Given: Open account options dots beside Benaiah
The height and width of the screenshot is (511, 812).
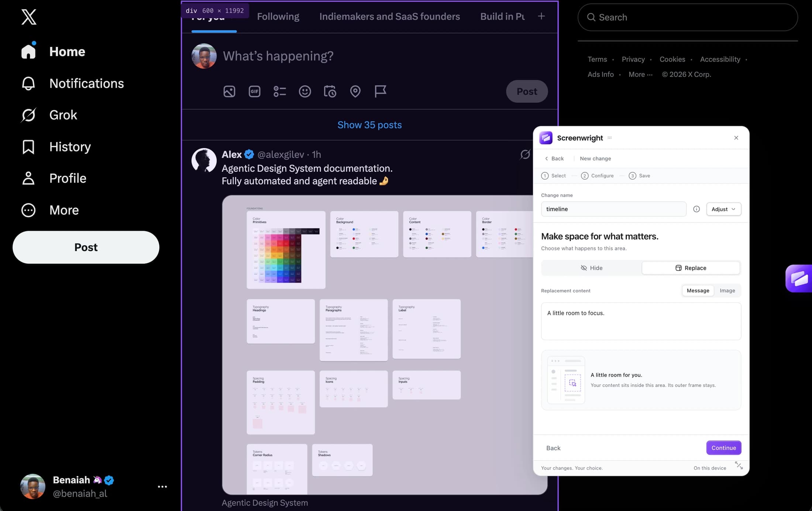Looking at the screenshot, I should click(162, 487).
